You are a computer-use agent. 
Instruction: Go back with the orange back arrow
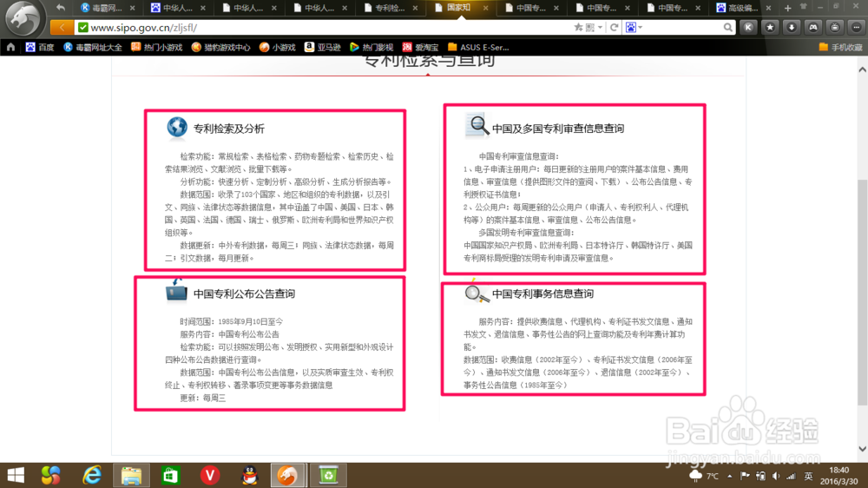click(x=62, y=27)
